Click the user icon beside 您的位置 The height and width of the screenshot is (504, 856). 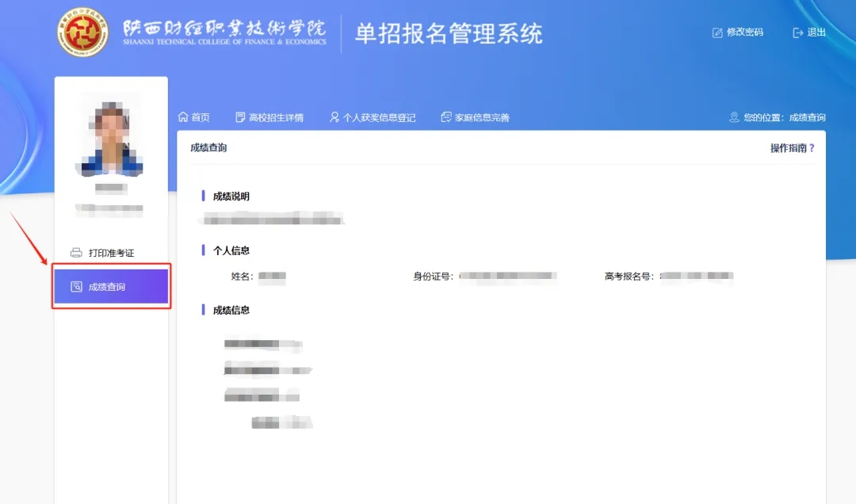tap(734, 117)
